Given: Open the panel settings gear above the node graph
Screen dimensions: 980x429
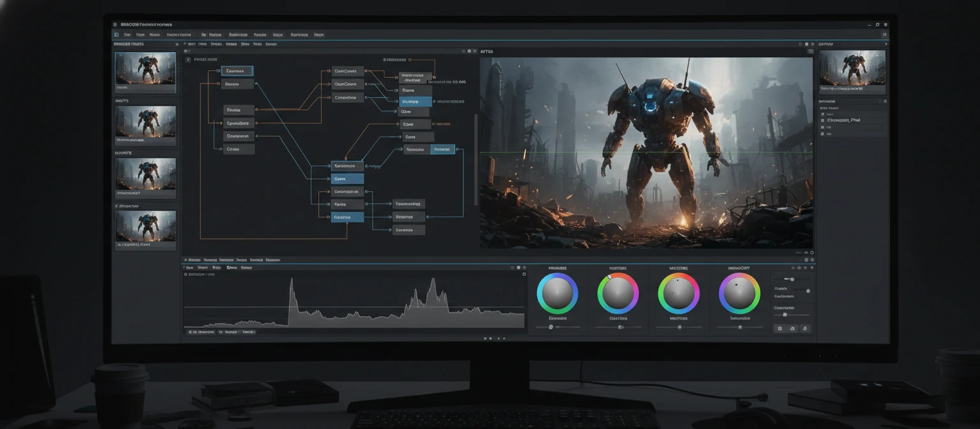Looking at the screenshot, I should coord(469,51).
